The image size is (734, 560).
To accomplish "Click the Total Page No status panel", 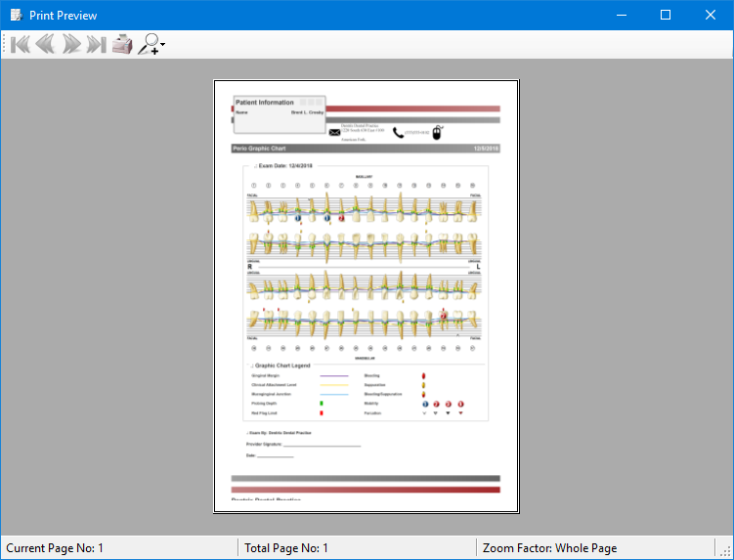I will (x=356, y=548).
